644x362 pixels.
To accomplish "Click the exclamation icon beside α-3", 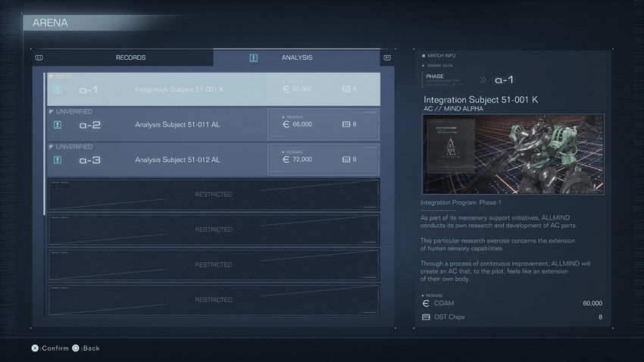I will point(58,160).
